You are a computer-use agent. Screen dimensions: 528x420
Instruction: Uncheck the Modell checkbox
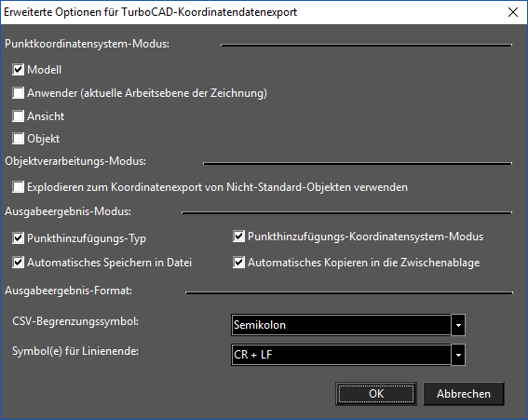18,70
